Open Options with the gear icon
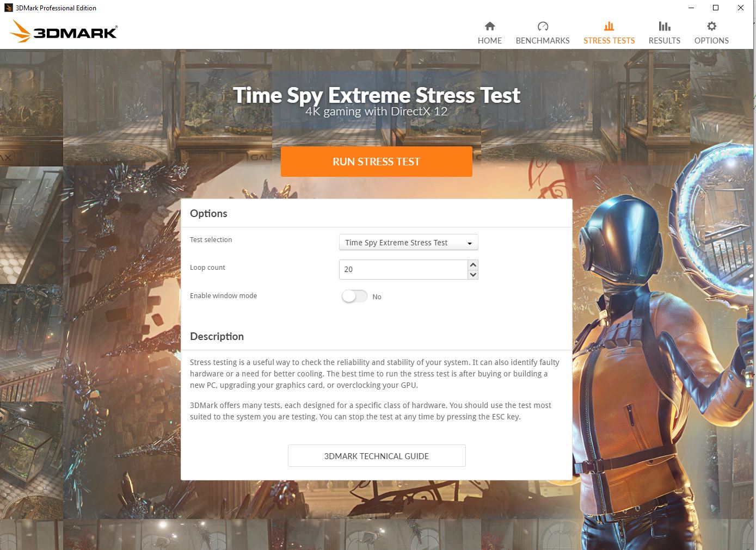756x550 pixels. pos(711,26)
